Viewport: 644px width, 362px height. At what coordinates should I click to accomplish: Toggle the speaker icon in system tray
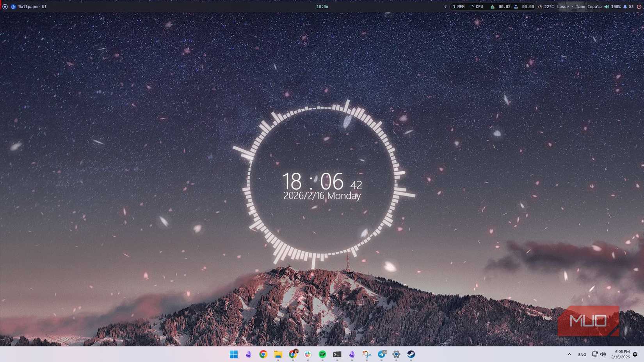[602, 354]
